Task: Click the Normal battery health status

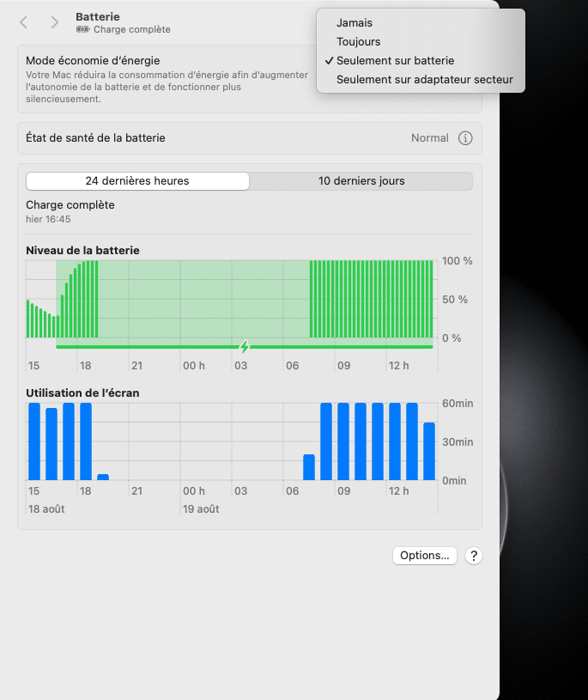Action: (x=429, y=138)
